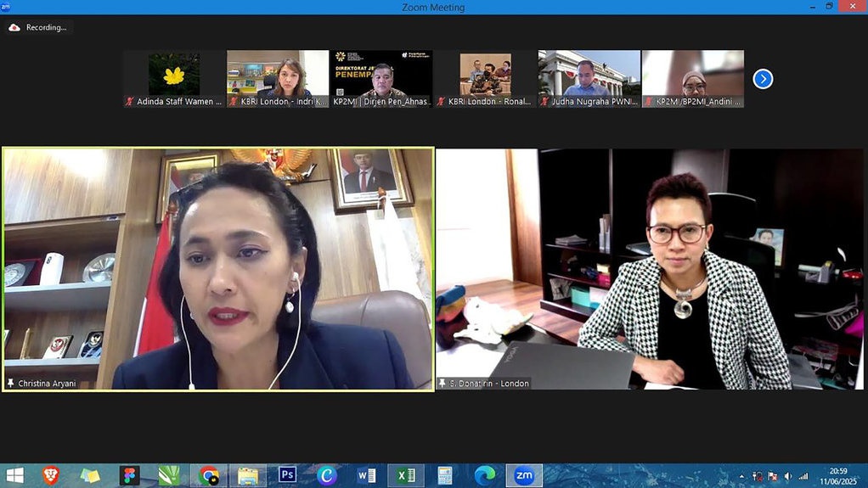
Task: Select the Judha Nugraha PWNI video thumbnail
Action: pyautogui.click(x=589, y=79)
